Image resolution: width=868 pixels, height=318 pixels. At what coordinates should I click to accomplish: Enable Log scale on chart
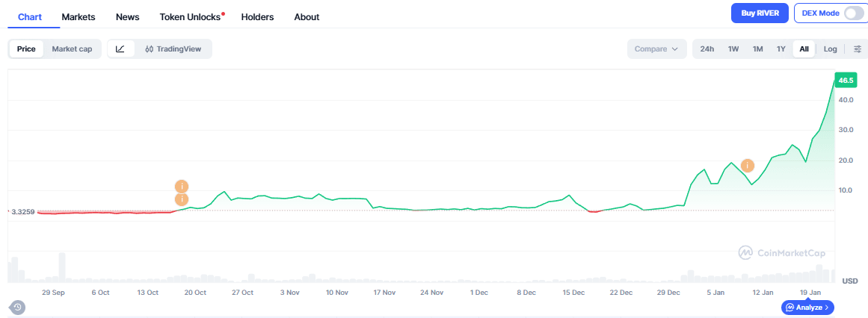point(830,49)
